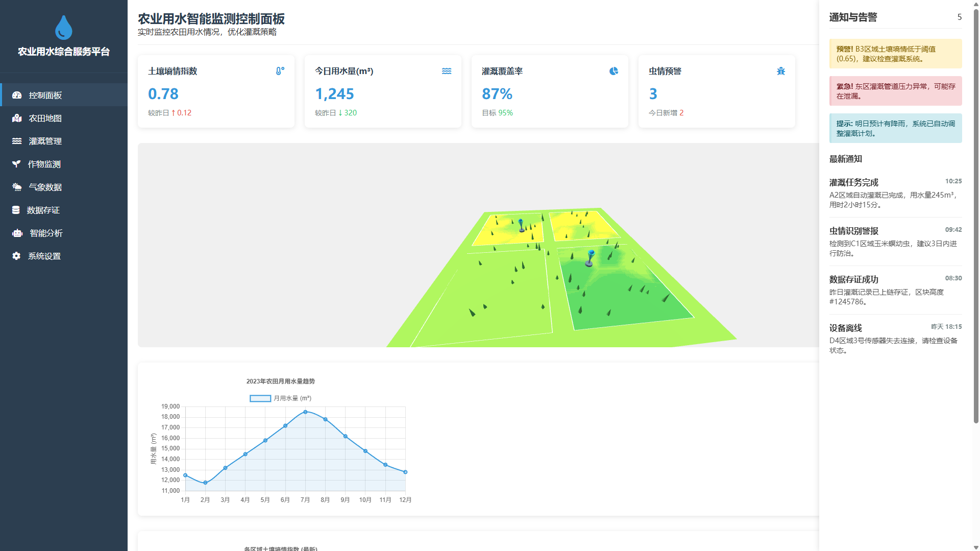Click the database icon beside 数据存证

point(16,210)
